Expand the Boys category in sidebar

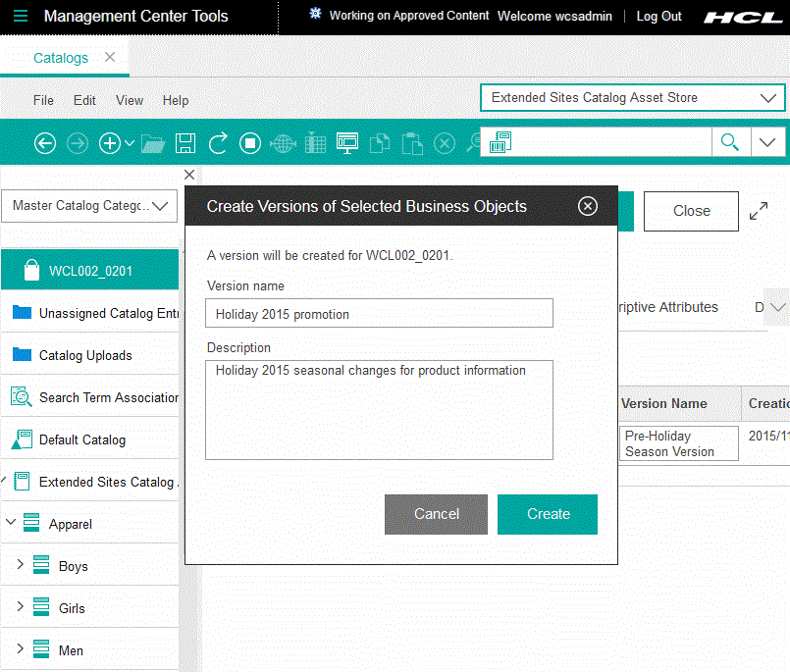click(x=22, y=565)
